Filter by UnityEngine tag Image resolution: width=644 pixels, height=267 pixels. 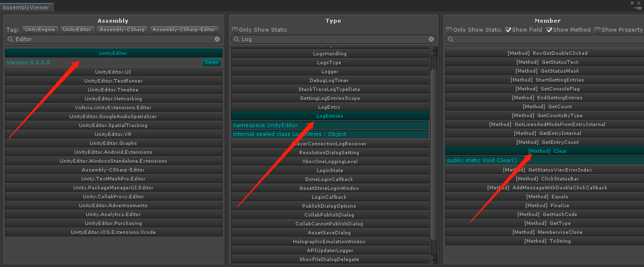[40, 30]
